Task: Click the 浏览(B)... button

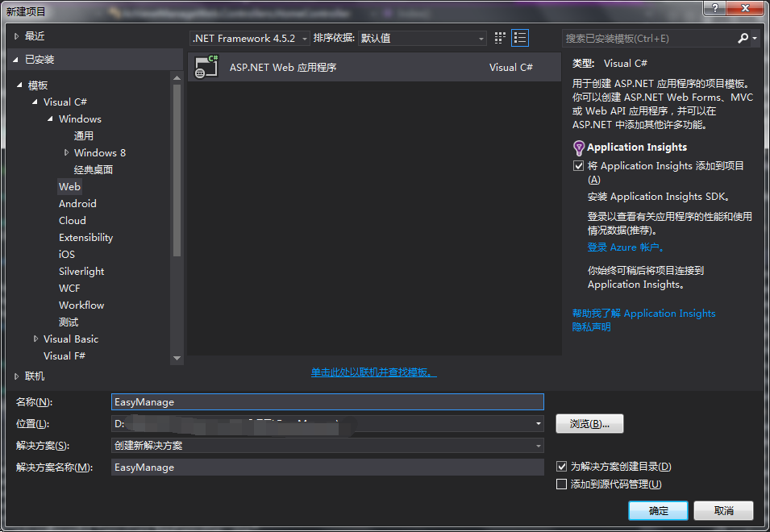Action: click(x=589, y=423)
